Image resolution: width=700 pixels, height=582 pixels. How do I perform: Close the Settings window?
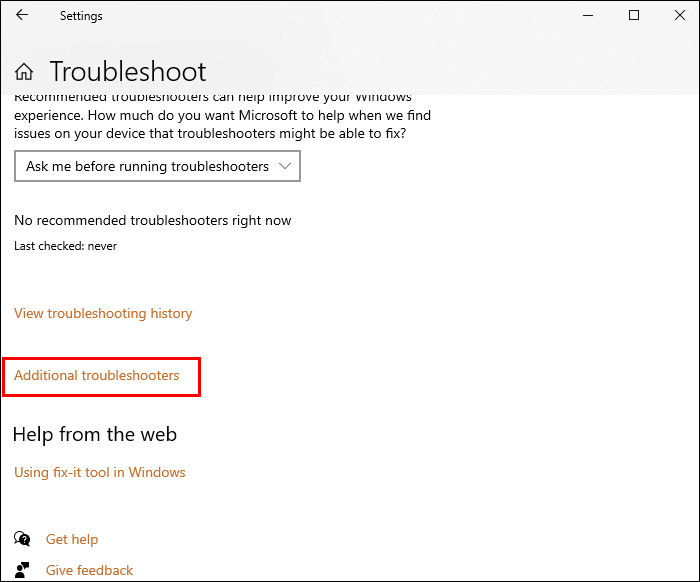[x=679, y=16]
